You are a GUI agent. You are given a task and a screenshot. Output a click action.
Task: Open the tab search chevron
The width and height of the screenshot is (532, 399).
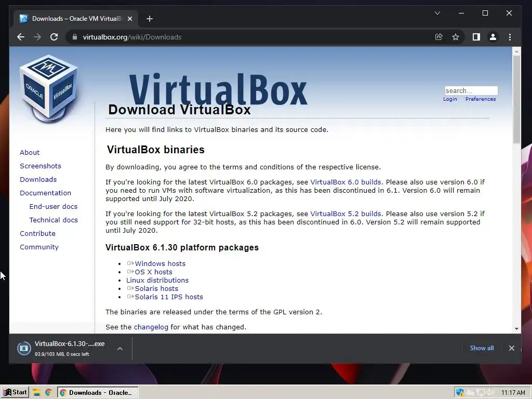437,13
